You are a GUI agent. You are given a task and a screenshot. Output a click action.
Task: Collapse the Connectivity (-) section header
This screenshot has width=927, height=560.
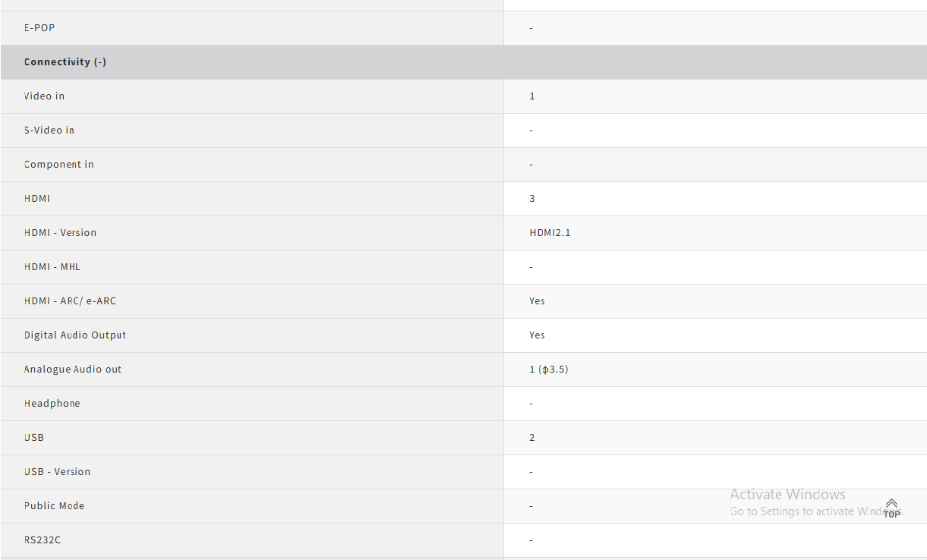[65, 62]
